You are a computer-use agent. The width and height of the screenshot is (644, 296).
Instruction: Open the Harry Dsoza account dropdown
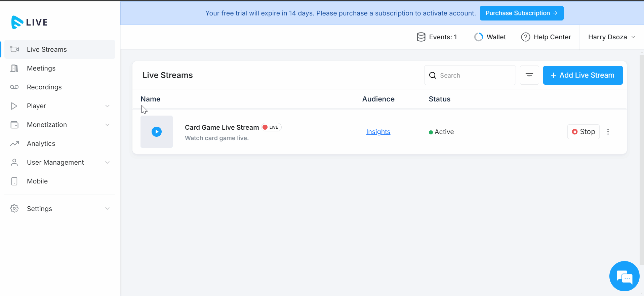click(611, 37)
